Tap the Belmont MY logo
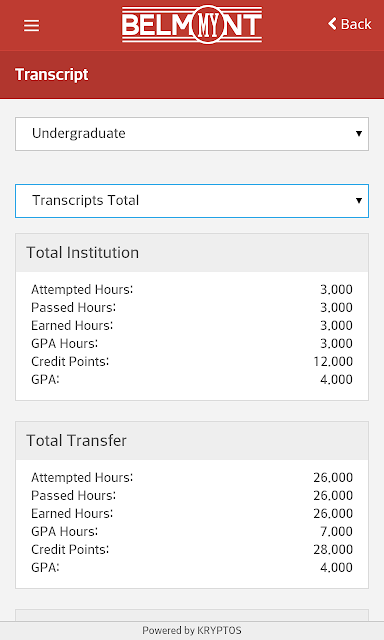 [x=192, y=24]
